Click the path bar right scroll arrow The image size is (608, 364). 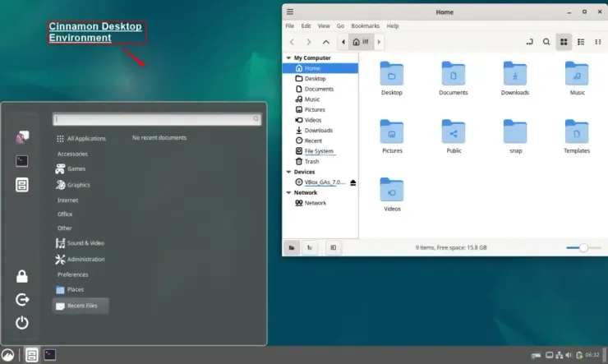click(379, 42)
